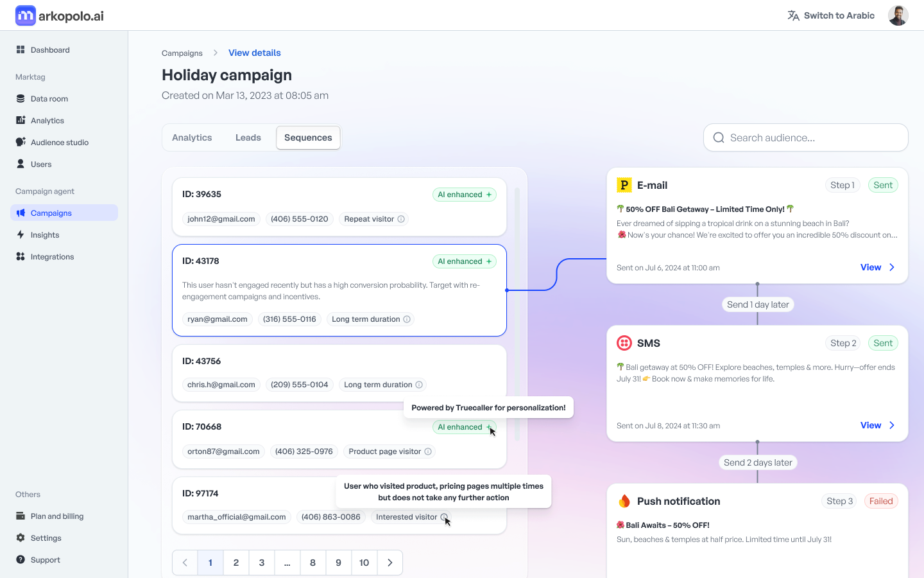Select the ID: 43756 audience card
The width and height of the screenshot is (924, 578).
point(339,373)
